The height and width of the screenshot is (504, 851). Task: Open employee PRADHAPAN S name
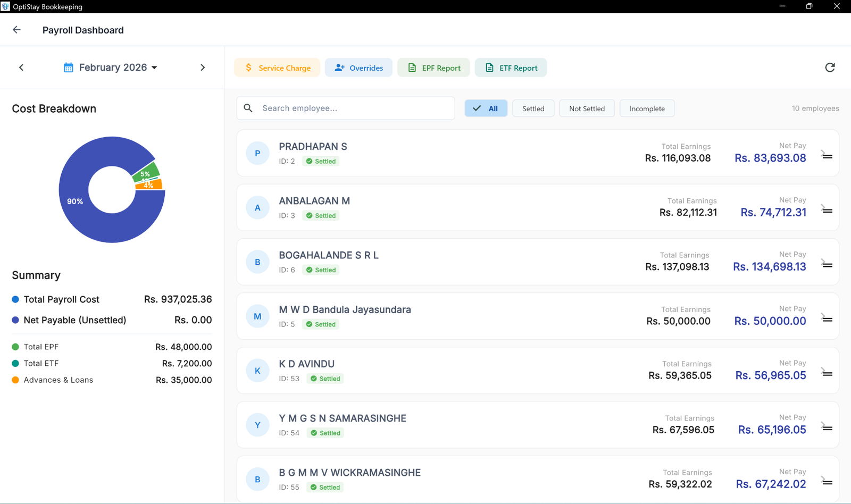coord(313,146)
